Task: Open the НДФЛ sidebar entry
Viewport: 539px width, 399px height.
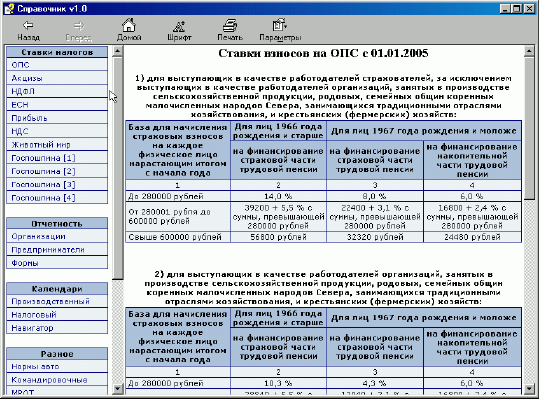Action: click(x=57, y=91)
